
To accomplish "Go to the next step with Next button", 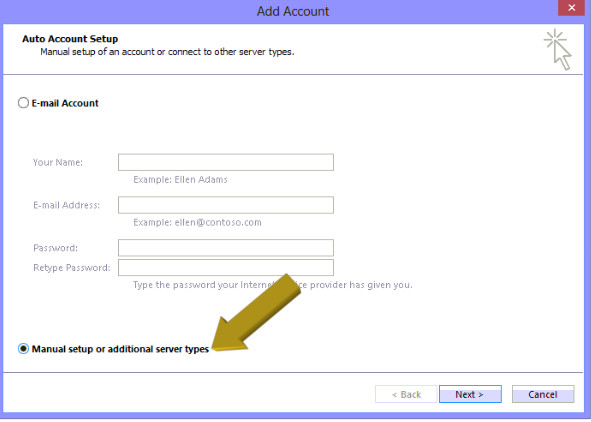I will click(470, 394).
